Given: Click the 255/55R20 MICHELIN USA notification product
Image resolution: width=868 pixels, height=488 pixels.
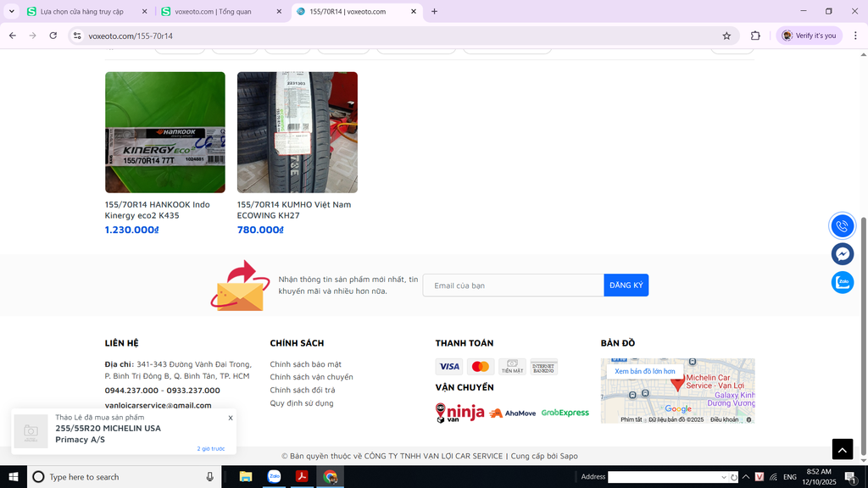Looking at the screenshot, I should (108, 434).
